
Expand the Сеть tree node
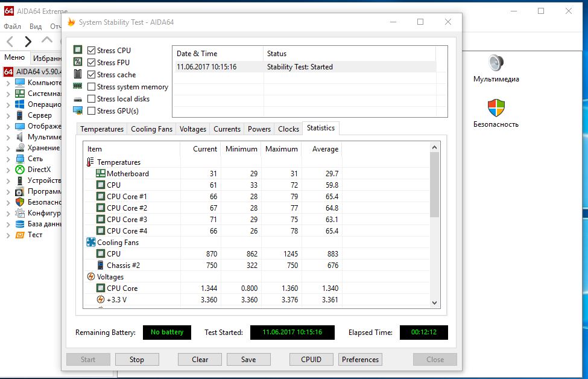(8, 159)
